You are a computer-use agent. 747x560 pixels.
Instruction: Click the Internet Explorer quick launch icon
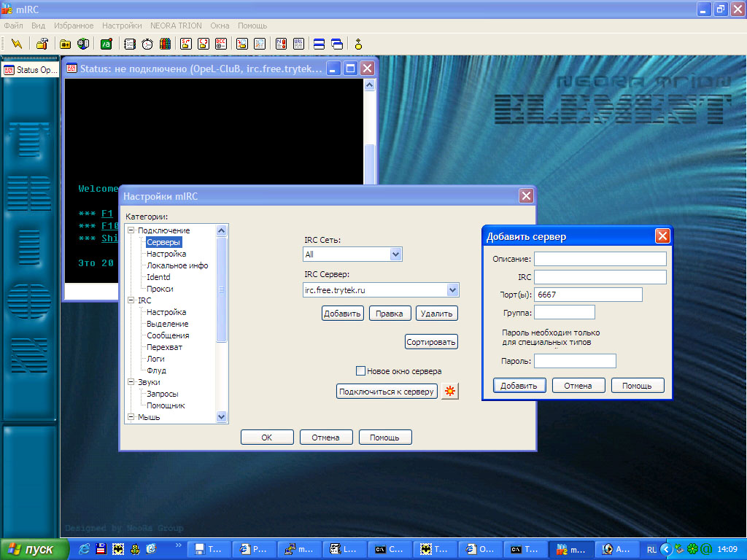point(84,549)
